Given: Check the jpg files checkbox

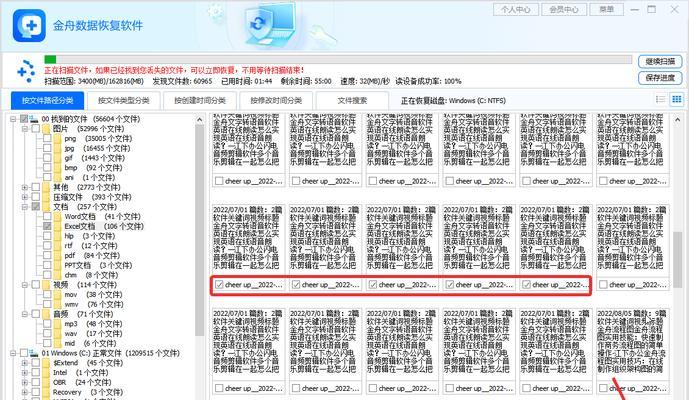Looking at the screenshot, I should (x=47, y=148).
